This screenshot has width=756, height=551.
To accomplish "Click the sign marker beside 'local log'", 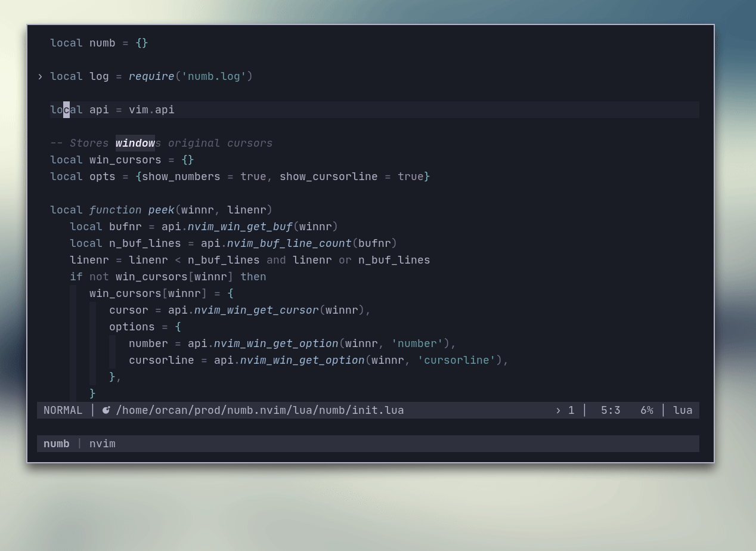I will click(x=40, y=76).
